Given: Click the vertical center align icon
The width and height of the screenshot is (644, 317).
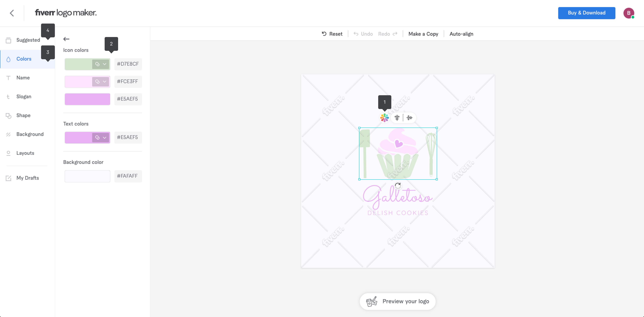Looking at the screenshot, I should point(409,118).
